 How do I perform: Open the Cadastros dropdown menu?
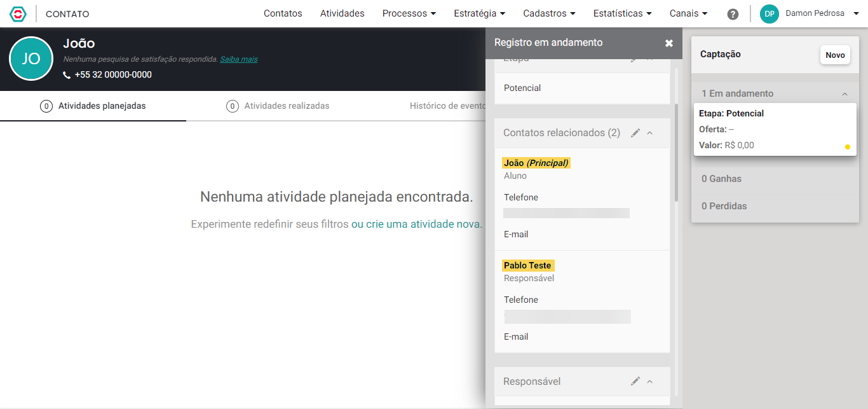550,13
